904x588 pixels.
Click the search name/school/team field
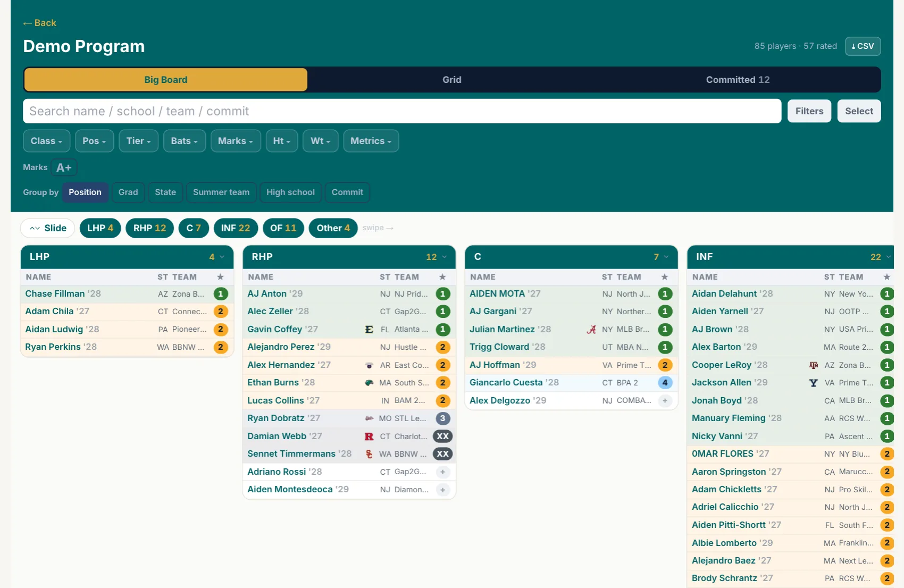(402, 111)
